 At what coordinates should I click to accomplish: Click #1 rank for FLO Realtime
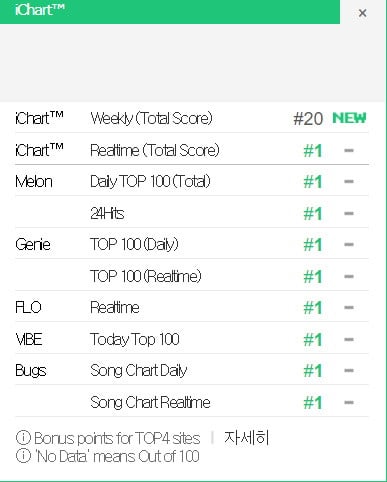click(313, 307)
